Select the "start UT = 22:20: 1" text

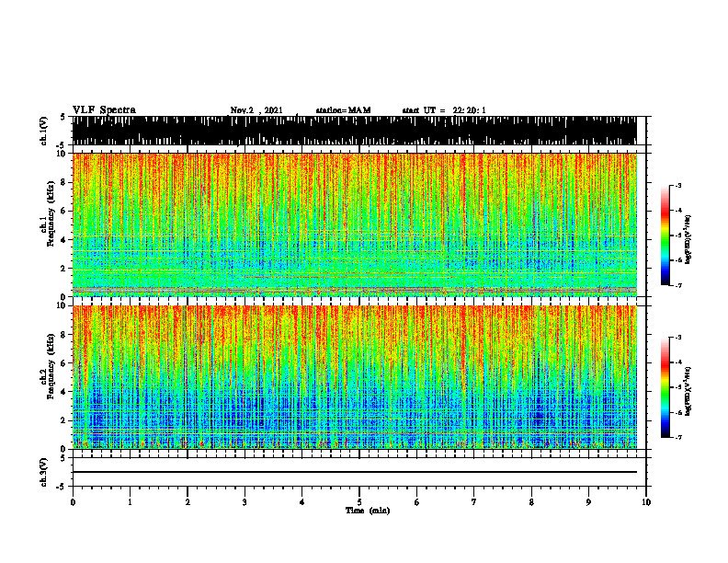[x=444, y=110]
